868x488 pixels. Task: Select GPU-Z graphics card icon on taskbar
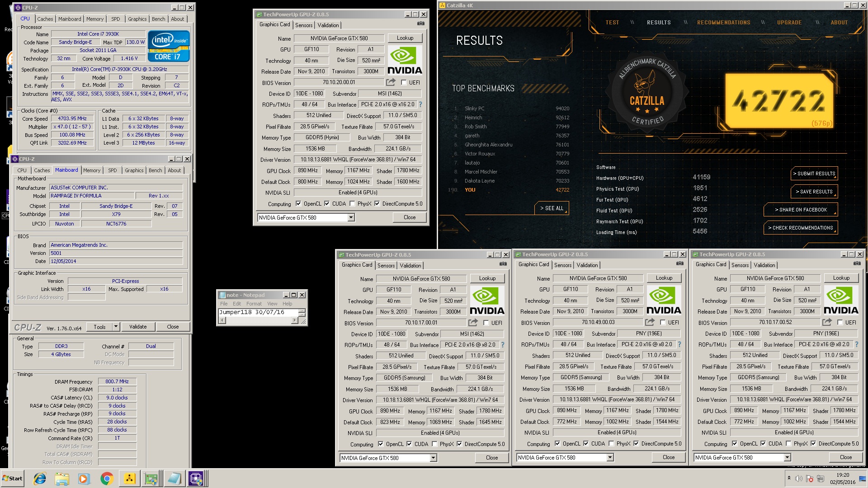pos(151,479)
